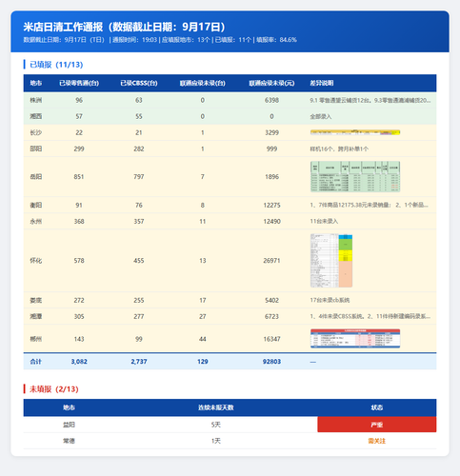Click the 11台未录入 note for 永州
This screenshot has height=476, width=460.
point(324,221)
